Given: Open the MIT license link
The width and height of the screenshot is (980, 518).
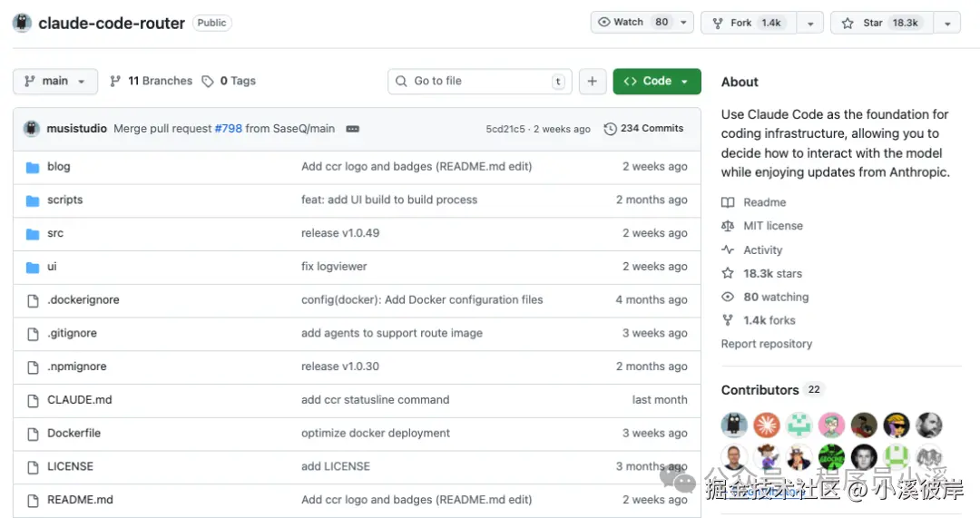Looking at the screenshot, I should point(762,226).
